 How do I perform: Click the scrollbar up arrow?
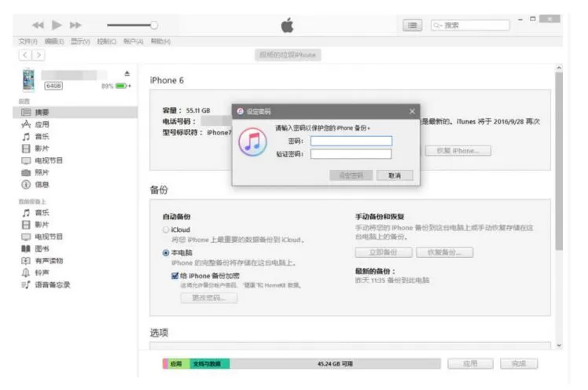(x=559, y=68)
